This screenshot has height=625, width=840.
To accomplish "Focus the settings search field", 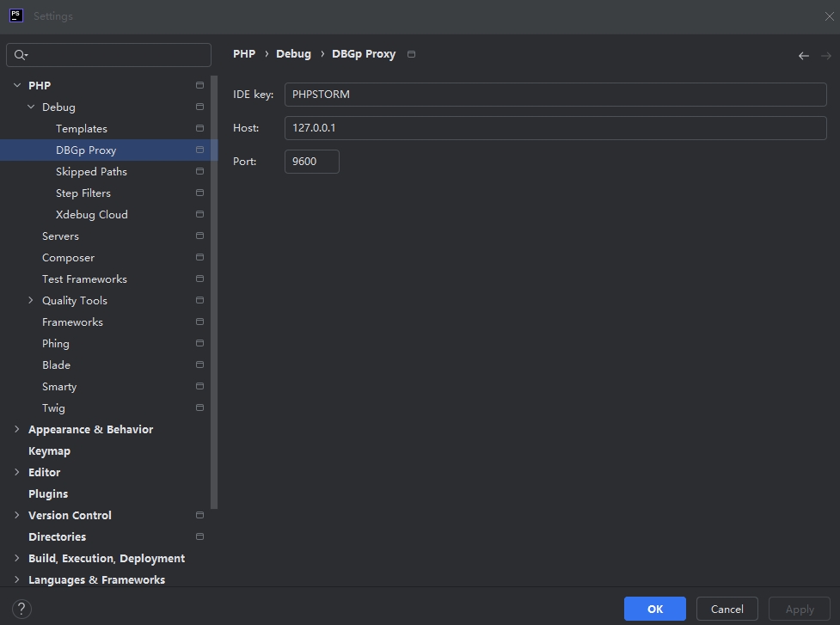I will pos(108,55).
